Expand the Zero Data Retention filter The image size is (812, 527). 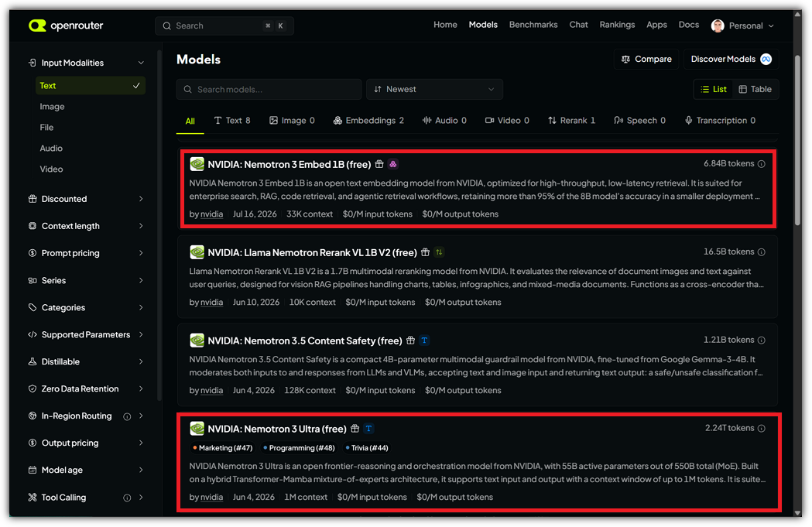click(141, 388)
